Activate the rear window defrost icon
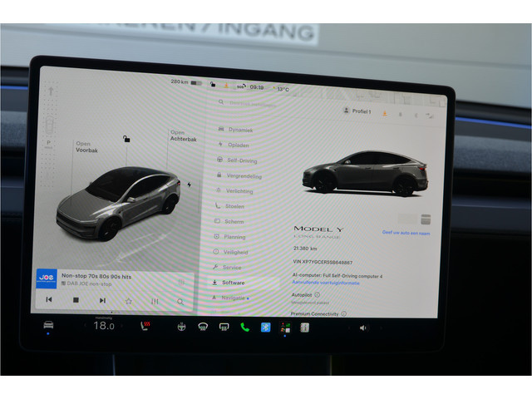 coord(224,327)
